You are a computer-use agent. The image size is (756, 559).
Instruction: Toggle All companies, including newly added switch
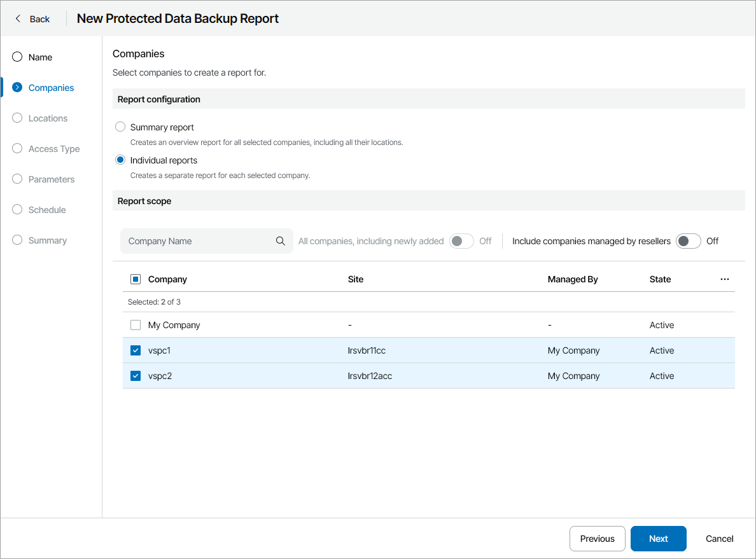click(x=461, y=241)
